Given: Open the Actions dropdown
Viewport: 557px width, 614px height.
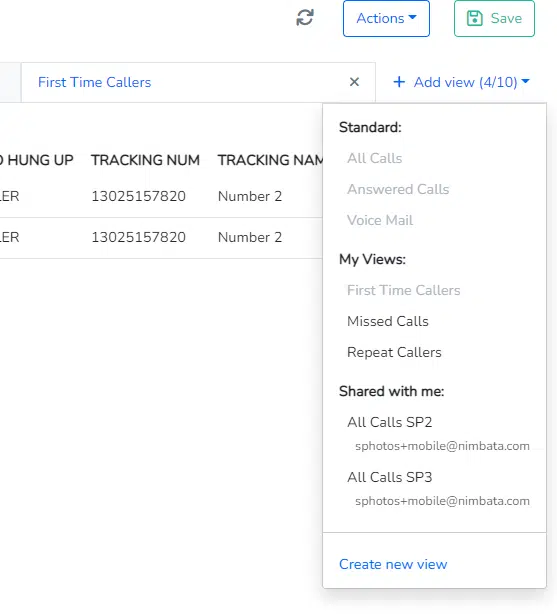Looking at the screenshot, I should 386,18.
